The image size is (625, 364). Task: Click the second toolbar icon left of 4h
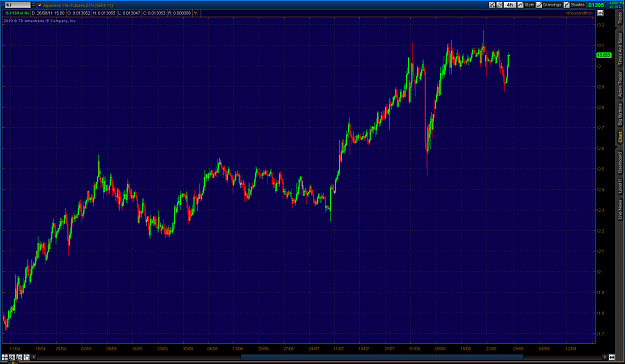tap(499, 5)
